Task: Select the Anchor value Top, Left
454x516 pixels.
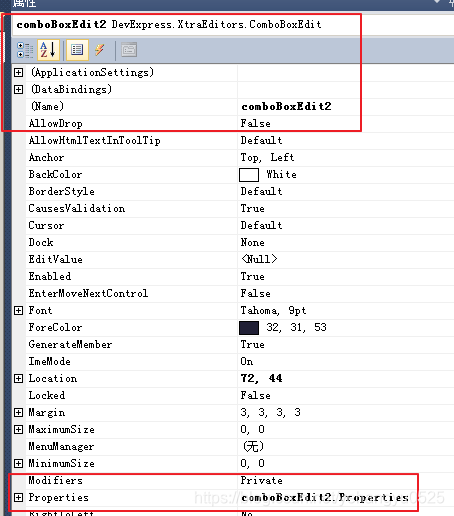Action: coord(267,158)
